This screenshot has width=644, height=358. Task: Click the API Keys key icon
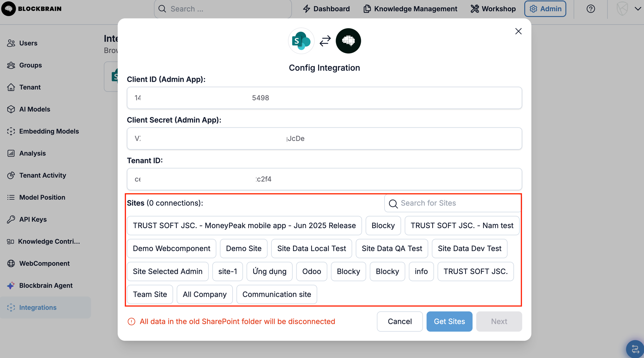[x=11, y=219]
